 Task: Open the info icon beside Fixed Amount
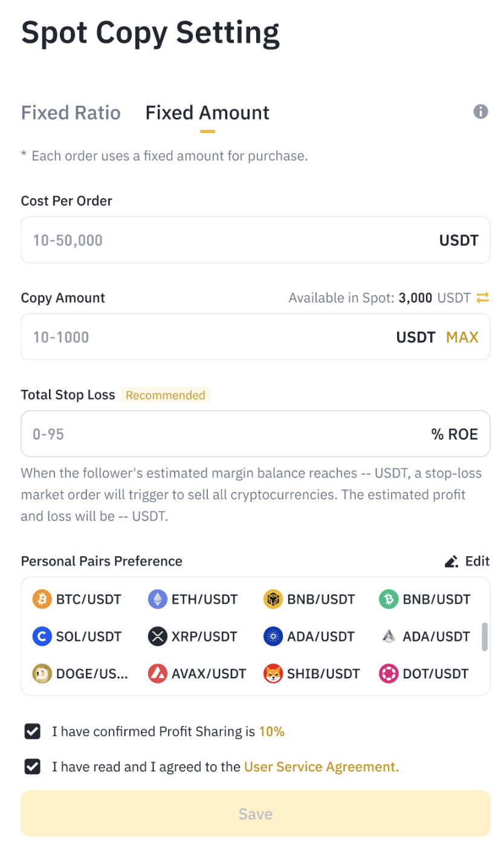coord(480,111)
